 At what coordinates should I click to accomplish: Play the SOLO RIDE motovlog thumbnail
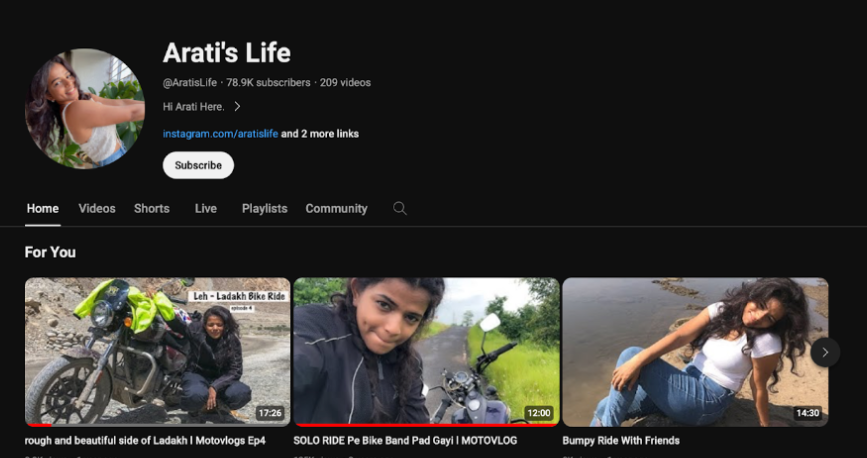[426, 352]
